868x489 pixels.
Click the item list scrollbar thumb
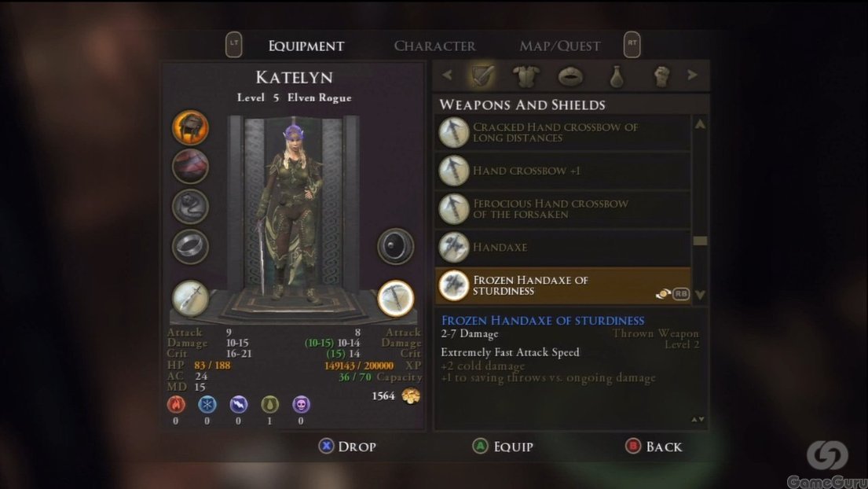click(x=700, y=241)
